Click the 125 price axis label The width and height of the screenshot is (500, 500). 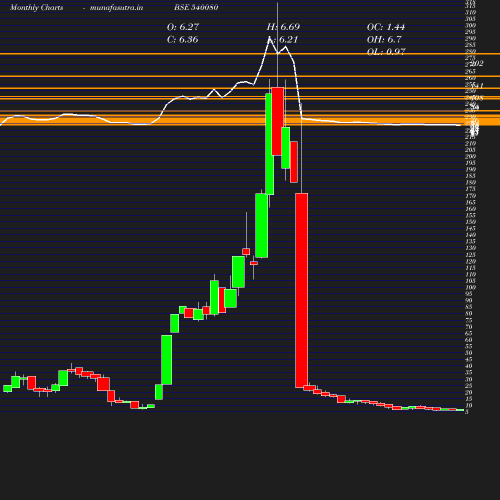tap(470, 255)
